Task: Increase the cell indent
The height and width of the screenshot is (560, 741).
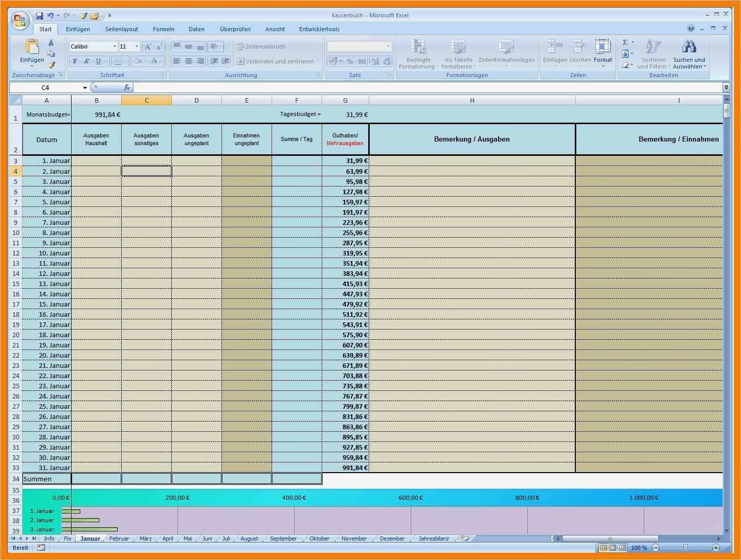Action: click(x=226, y=61)
